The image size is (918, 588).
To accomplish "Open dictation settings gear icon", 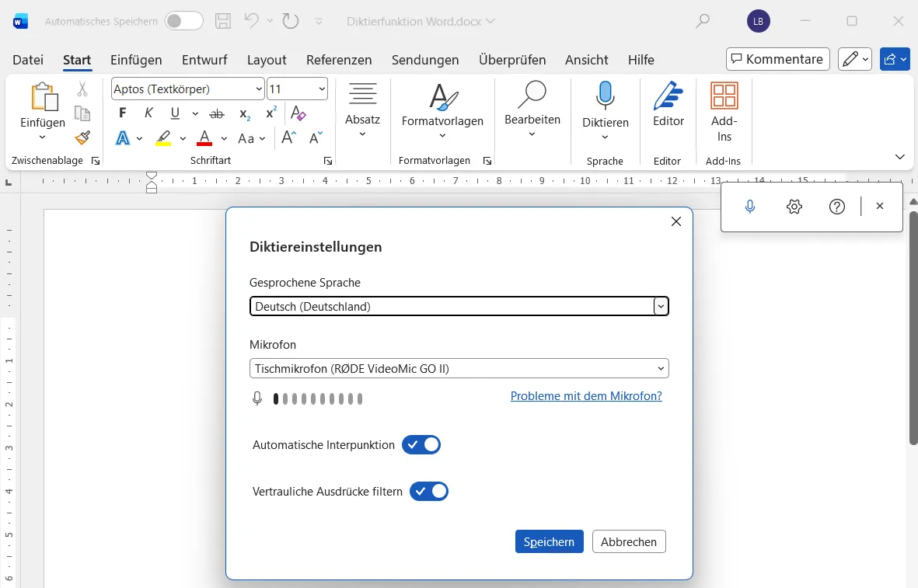I will click(x=794, y=207).
